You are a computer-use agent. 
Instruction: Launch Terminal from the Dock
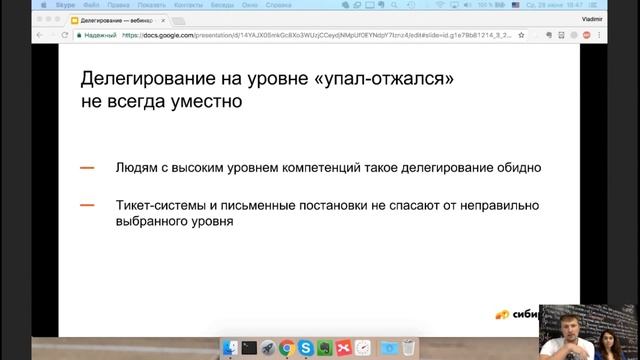(x=249, y=348)
